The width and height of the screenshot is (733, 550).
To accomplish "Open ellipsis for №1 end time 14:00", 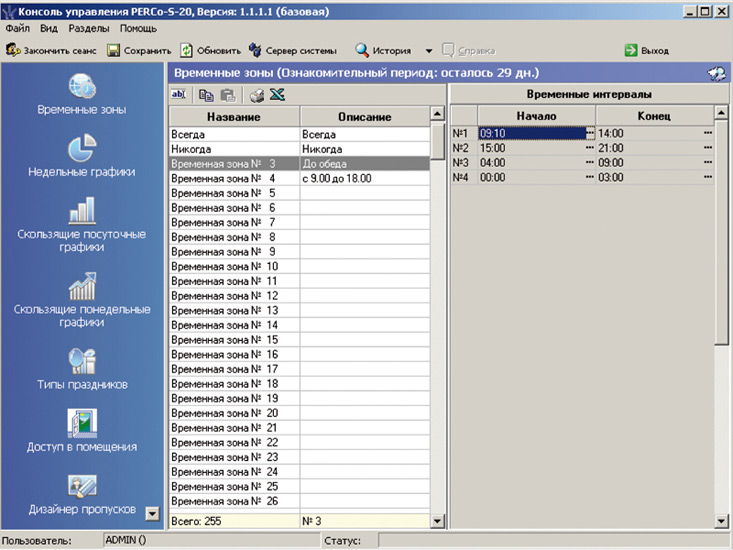I will [x=708, y=134].
